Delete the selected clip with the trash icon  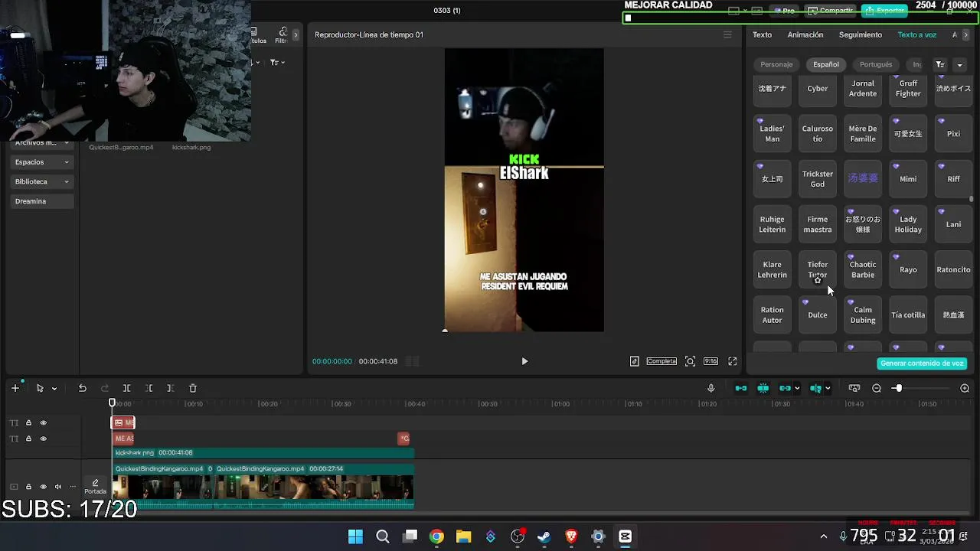[193, 388]
